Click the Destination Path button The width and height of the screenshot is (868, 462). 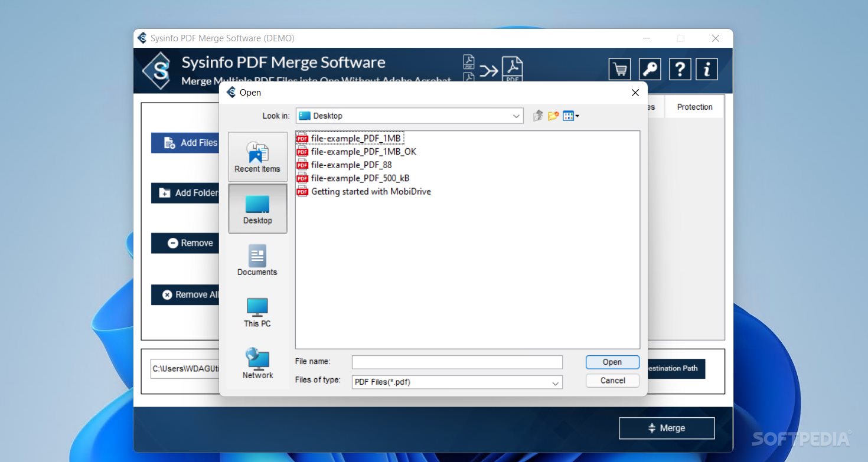coord(676,368)
